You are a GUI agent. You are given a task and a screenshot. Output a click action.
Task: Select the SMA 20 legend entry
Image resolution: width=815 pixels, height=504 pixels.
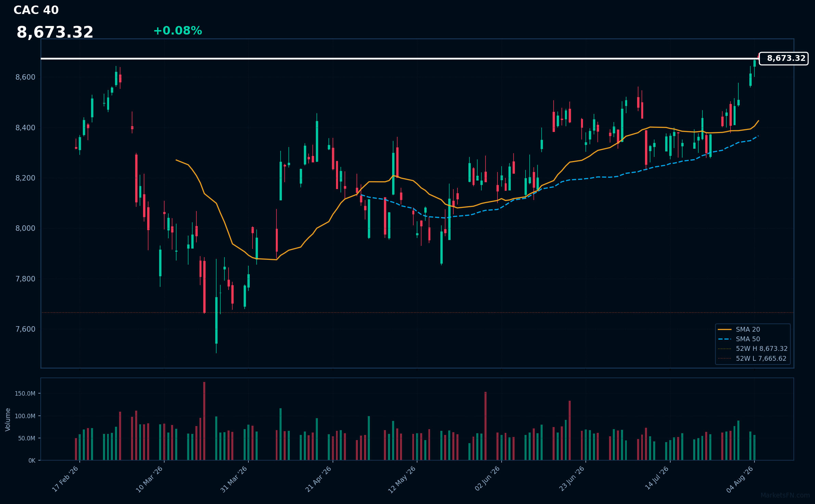click(739, 329)
